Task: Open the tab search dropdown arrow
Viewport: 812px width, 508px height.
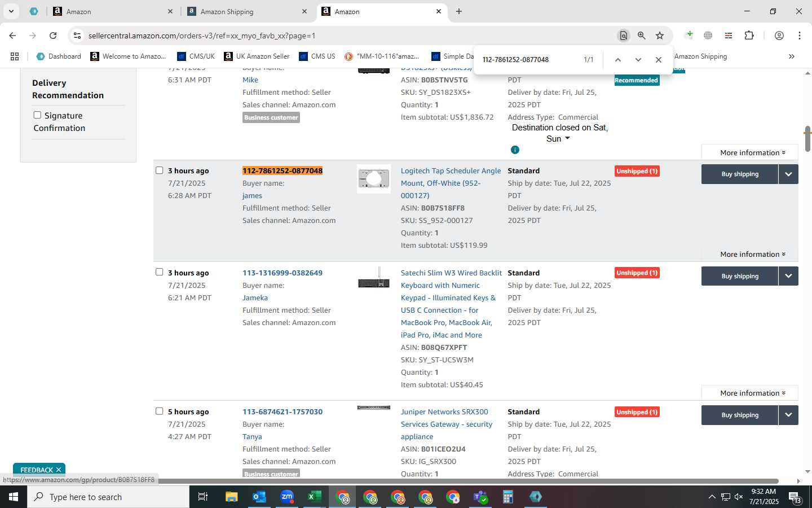Action: coord(11,11)
